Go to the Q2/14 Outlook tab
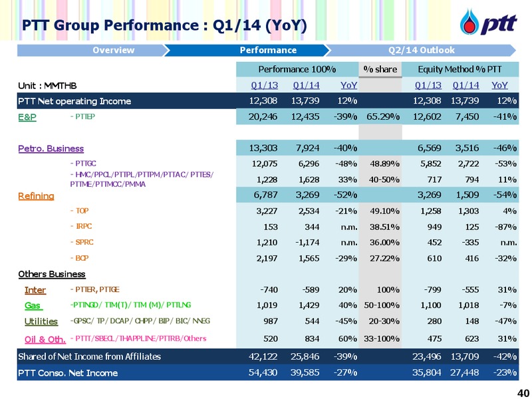Viewport: 532px width, 399px height. point(420,51)
